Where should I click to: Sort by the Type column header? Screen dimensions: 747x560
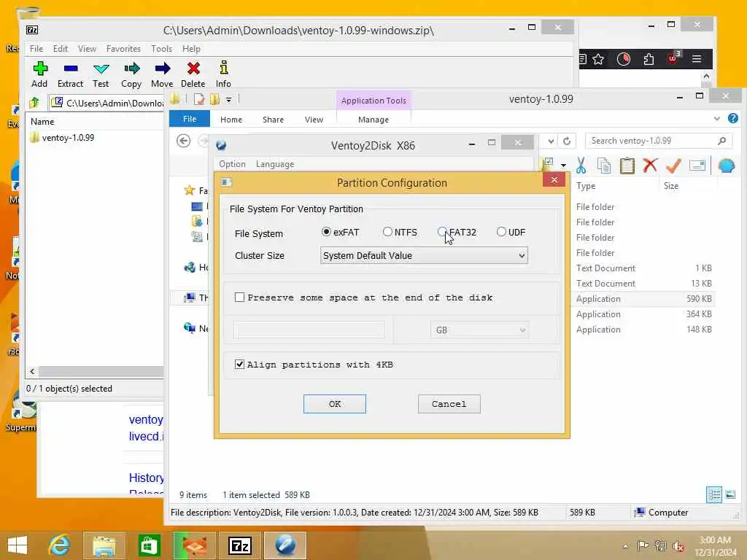point(586,186)
